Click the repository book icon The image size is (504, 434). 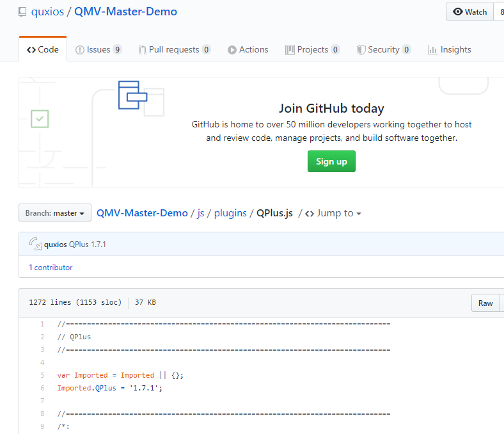click(22, 12)
